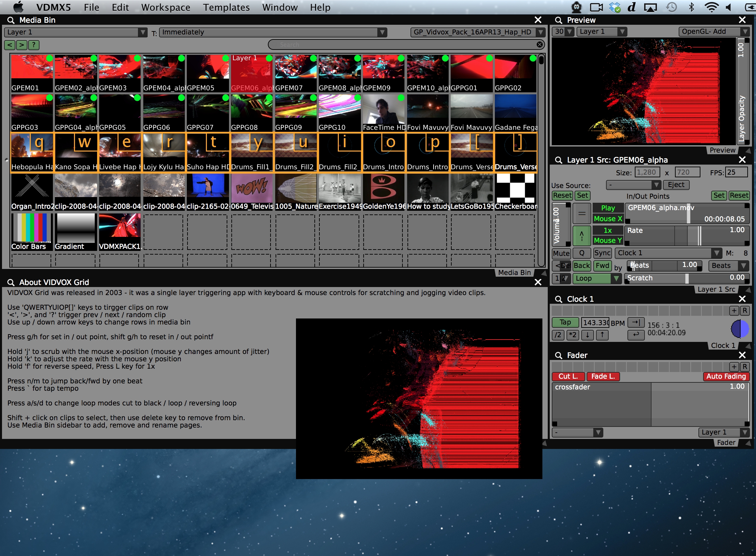756x556 pixels.
Task: Open the Templates menu
Action: click(226, 7)
